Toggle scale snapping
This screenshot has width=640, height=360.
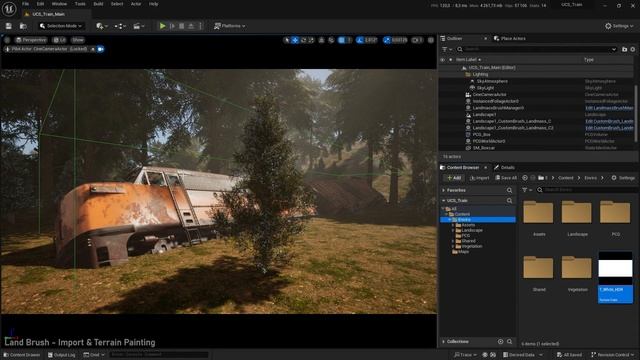(387, 40)
